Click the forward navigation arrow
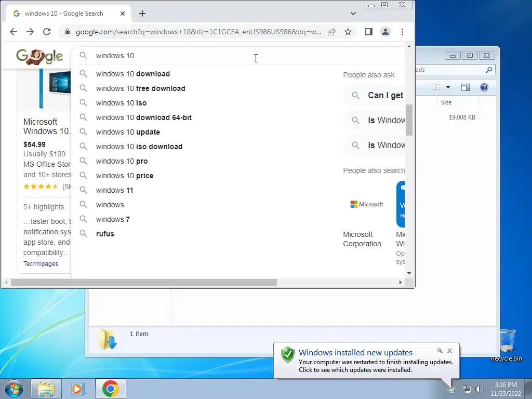This screenshot has height=399, width=532. pos(30,32)
